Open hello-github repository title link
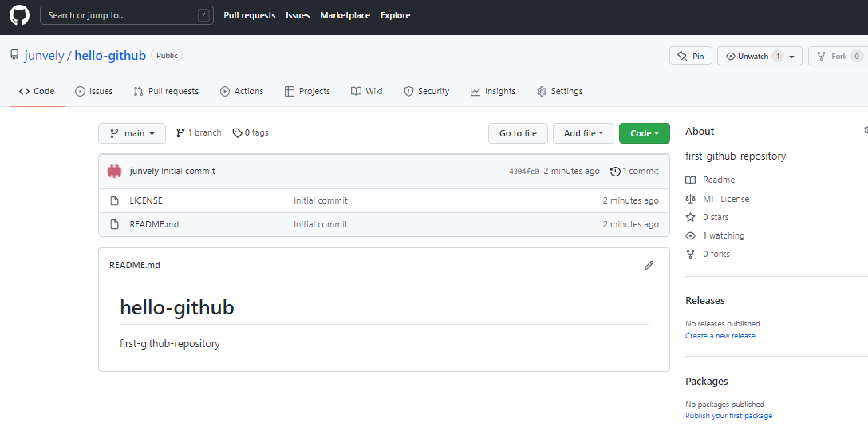This screenshot has height=431, width=868. point(110,56)
